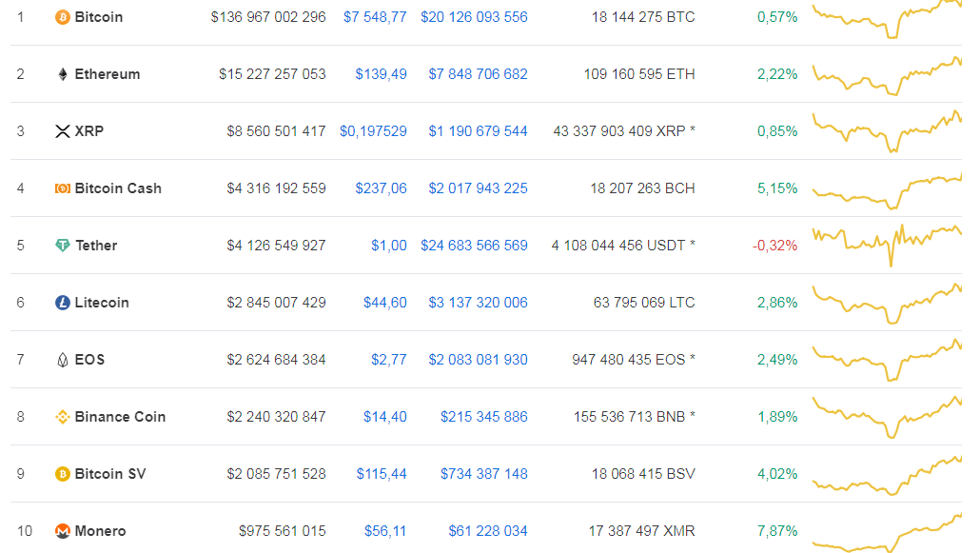Click EOS volume $2 083 081 930
The width and height of the screenshot is (980, 553).
(x=479, y=360)
